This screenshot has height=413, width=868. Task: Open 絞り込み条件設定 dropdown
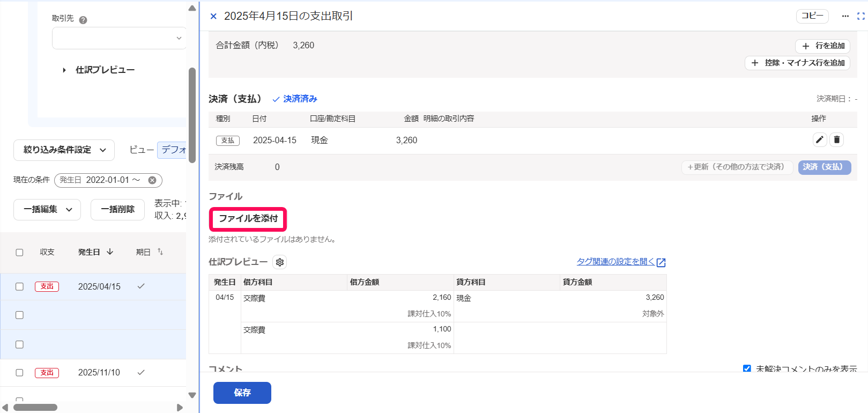click(x=64, y=150)
